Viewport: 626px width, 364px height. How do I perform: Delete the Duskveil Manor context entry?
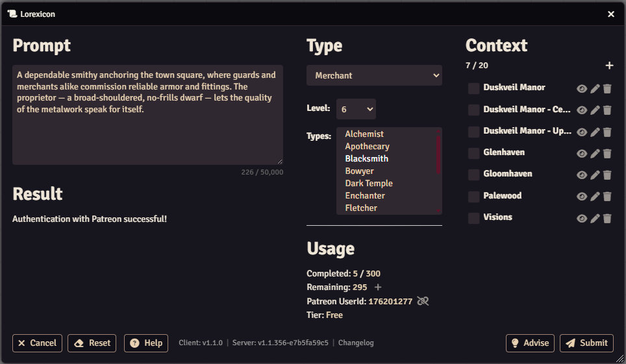[x=607, y=89]
